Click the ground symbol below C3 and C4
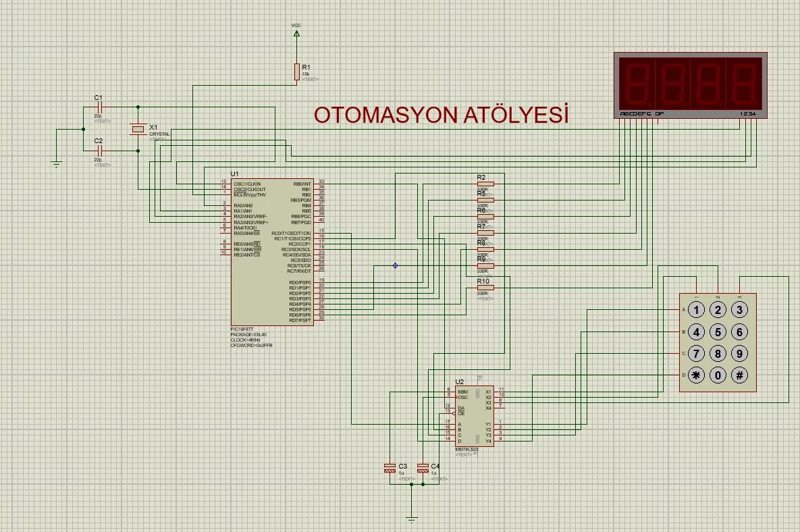The height and width of the screenshot is (532, 800). click(412, 518)
